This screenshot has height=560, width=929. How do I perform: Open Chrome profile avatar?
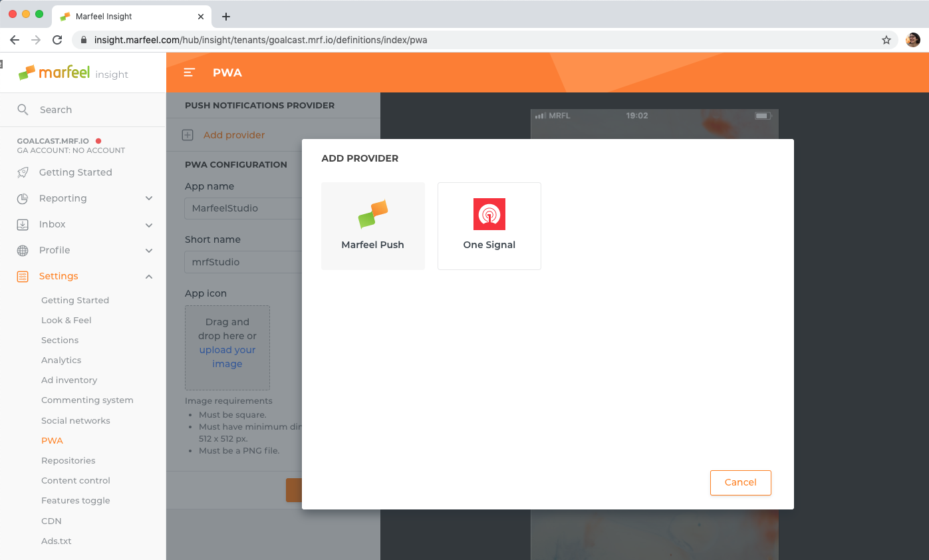(x=913, y=40)
